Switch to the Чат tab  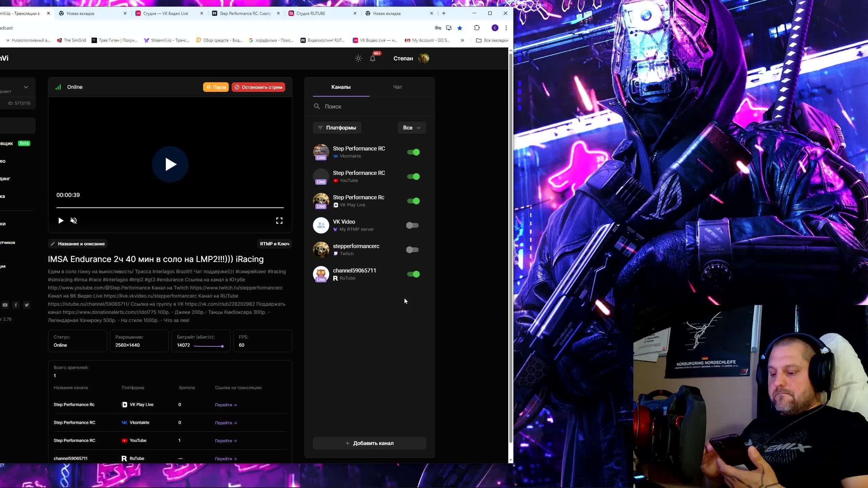coord(397,87)
